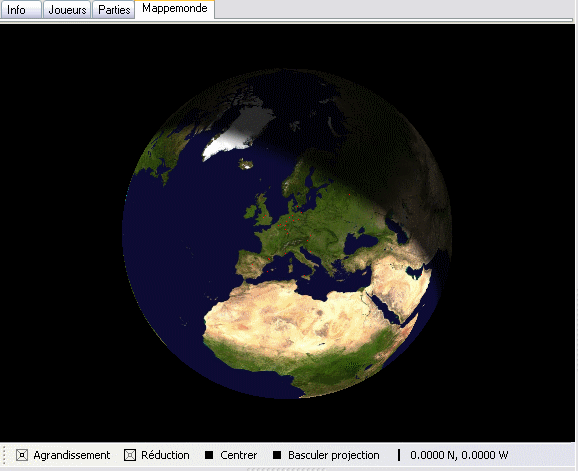The image size is (578, 471).
Task: Click the Réduction zoom-out icon
Action: point(130,456)
